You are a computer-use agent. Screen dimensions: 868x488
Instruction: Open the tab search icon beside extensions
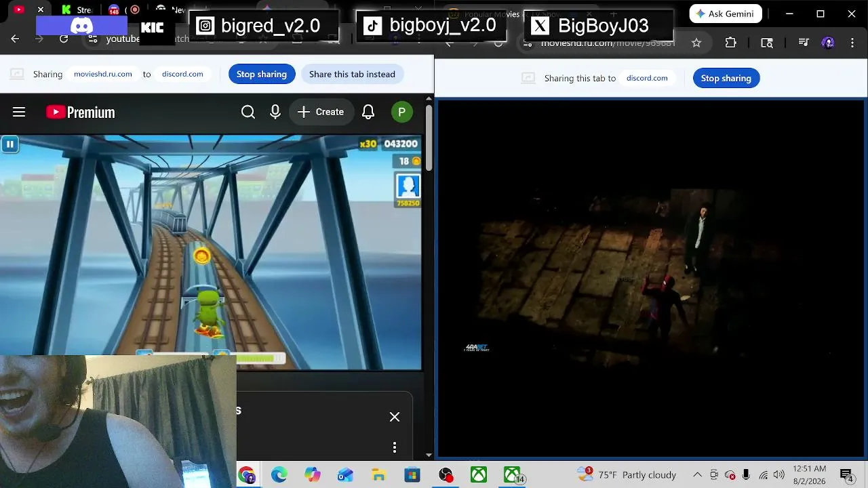pos(767,43)
